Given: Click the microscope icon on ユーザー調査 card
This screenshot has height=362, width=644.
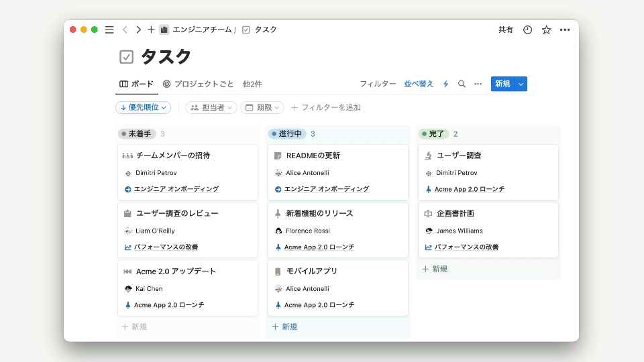Looking at the screenshot, I should 429,156.
